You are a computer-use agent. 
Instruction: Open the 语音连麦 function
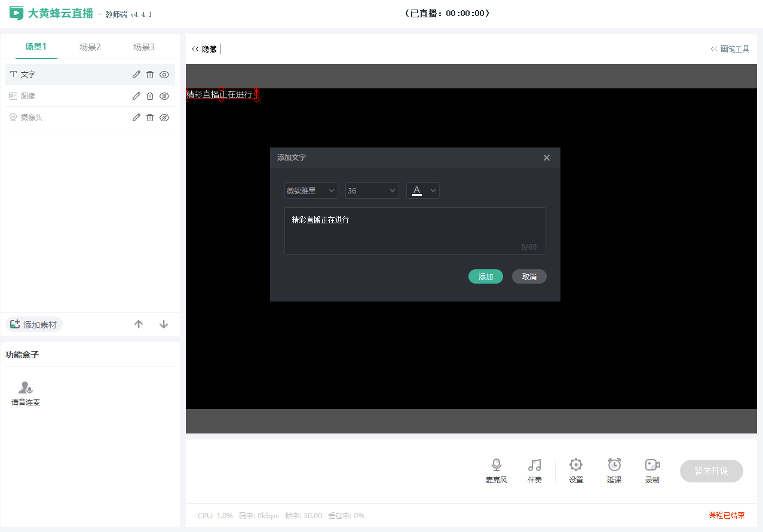tap(26, 393)
